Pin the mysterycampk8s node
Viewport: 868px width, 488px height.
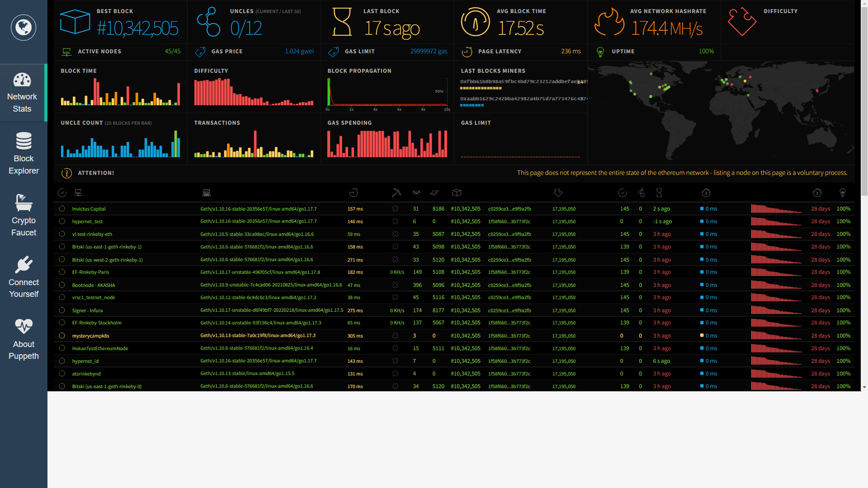point(62,336)
